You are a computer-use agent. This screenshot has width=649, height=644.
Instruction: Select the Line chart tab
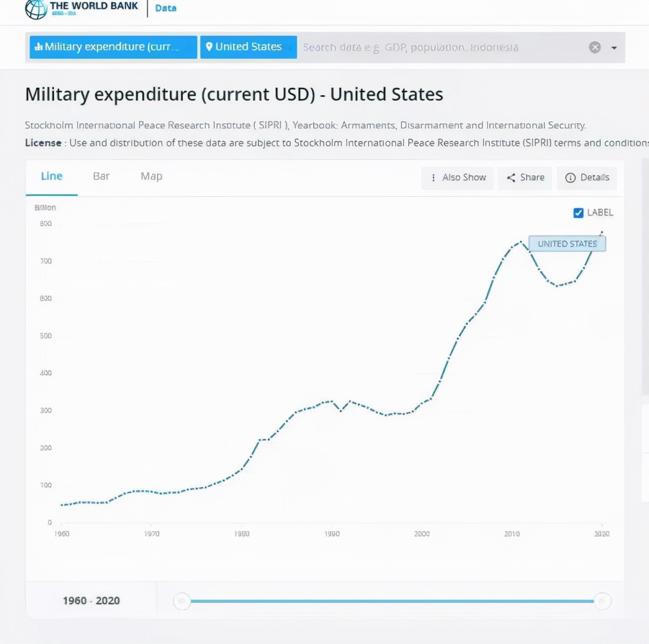(x=52, y=176)
